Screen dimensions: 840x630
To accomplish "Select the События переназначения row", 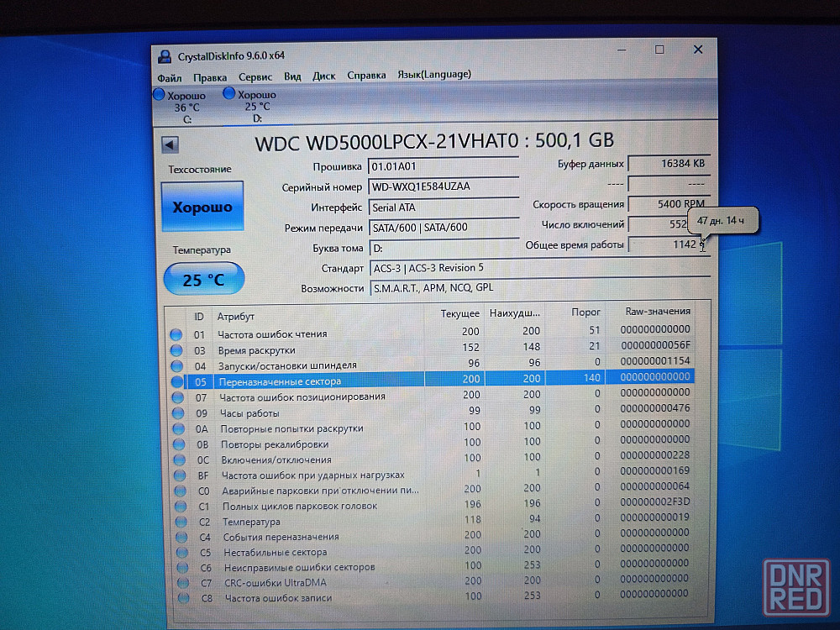I will click(434, 535).
